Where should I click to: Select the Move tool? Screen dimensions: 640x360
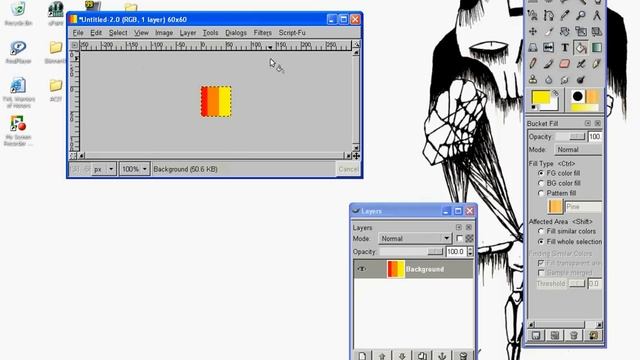click(533, 31)
